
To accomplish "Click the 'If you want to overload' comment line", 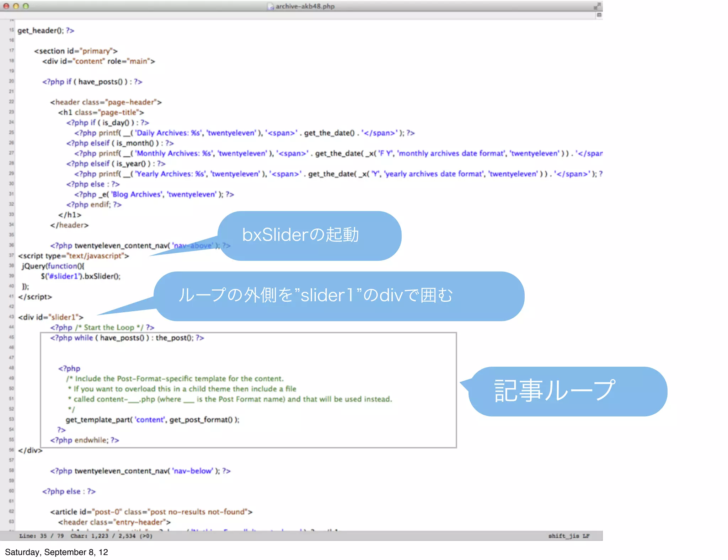I will (182, 389).
